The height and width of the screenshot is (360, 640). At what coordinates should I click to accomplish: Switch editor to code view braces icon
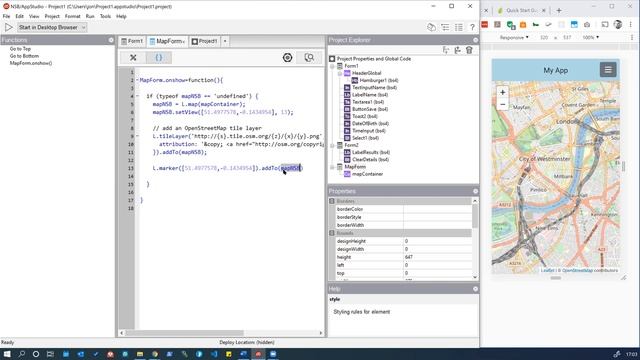pos(159,58)
